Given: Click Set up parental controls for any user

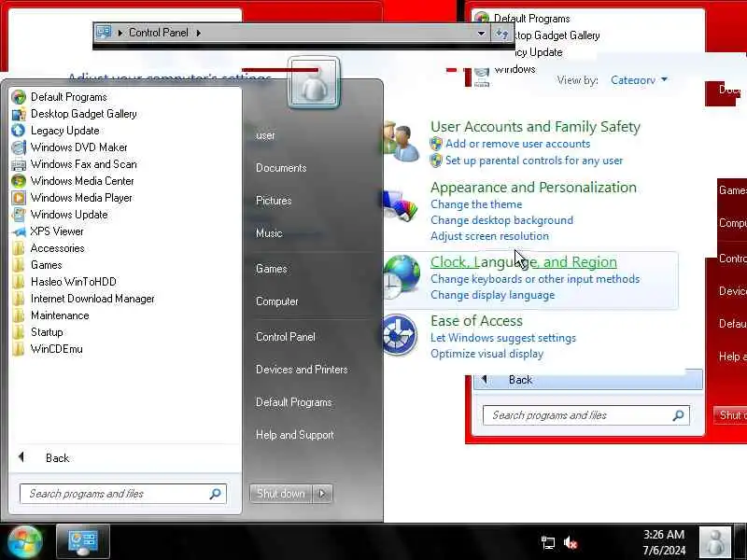Looking at the screenshot, I should (x=534, y=161).
